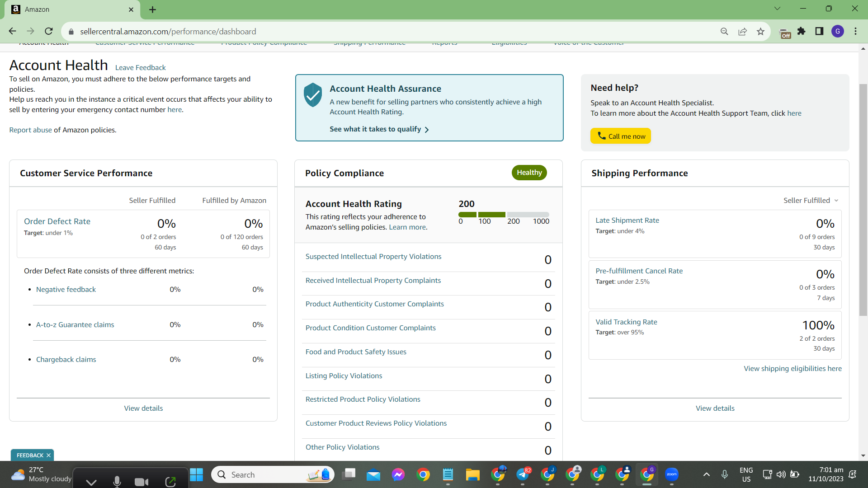The image size is (868, 488).
Task: Dismiss the FEEDBACK tab with its X
Action: click(x=48, y=455)
